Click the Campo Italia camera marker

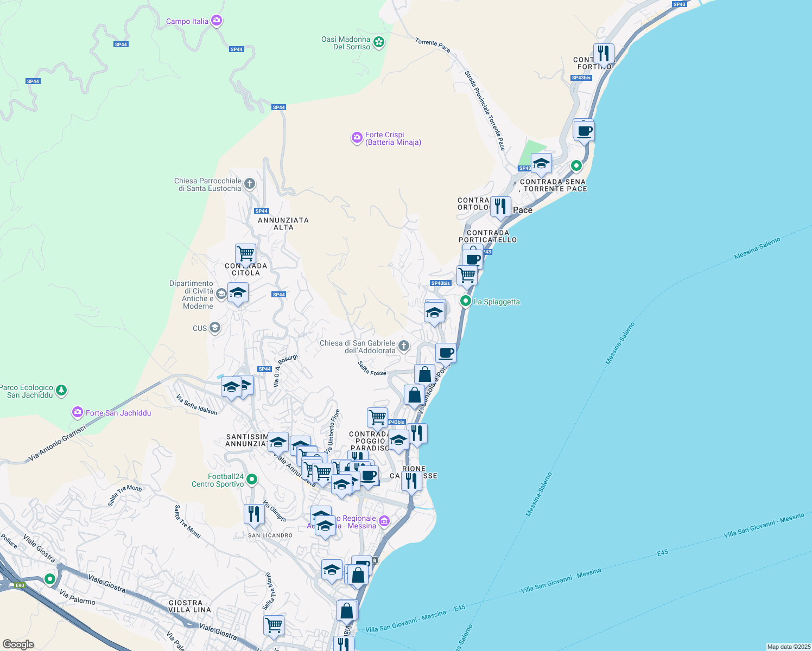point(217,21)
